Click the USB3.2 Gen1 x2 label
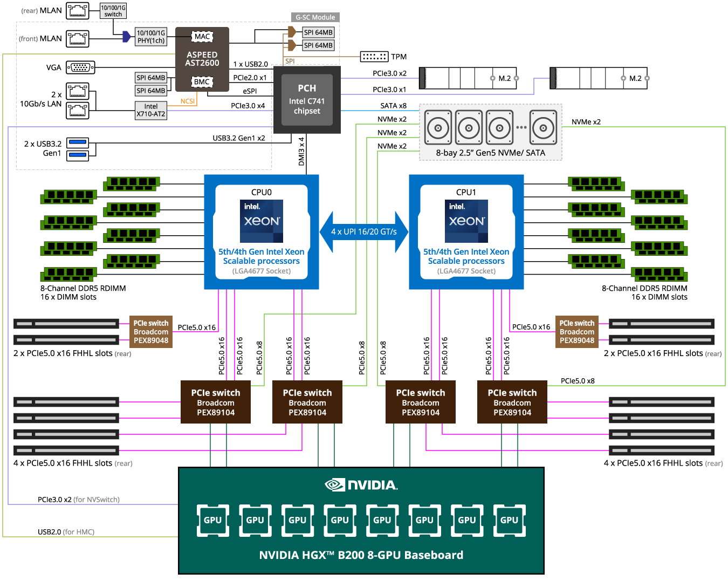 pos(239,138)
